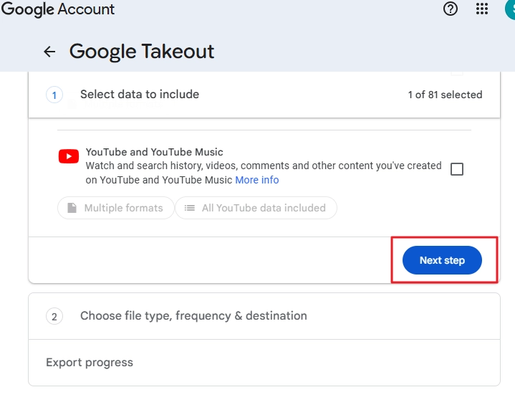Click the YouTube and YouTube Music title

pos(155,152)
